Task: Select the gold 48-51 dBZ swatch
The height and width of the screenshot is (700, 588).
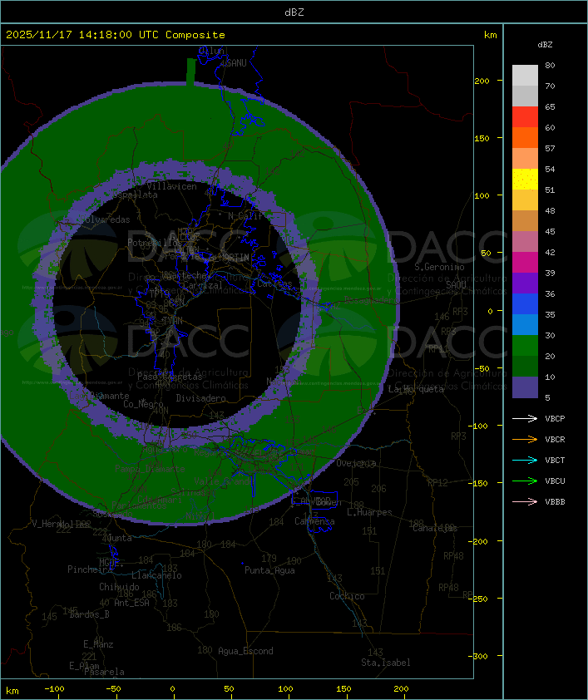Action: (x=525, y=200)
